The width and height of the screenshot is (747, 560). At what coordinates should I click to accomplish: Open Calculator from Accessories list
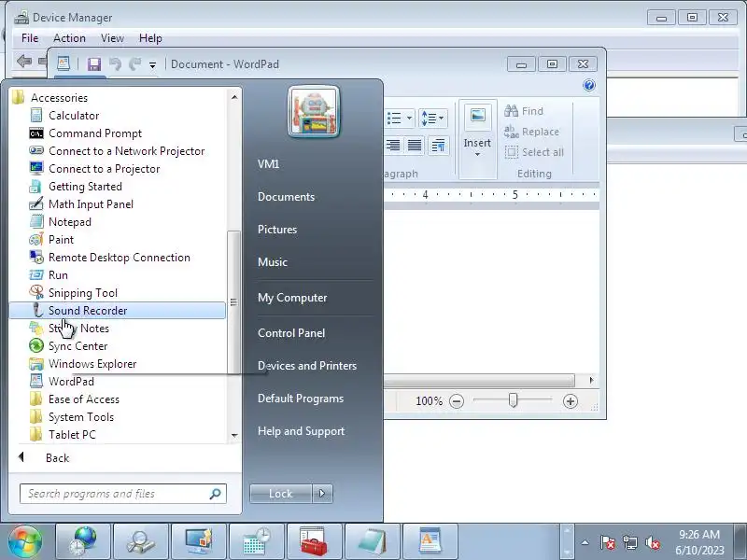[x=74, y=116]
